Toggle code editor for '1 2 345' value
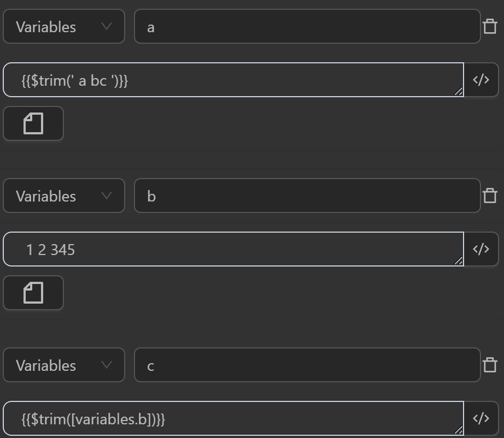The height and width of the screenshot is (438, 504). [481, 250]
